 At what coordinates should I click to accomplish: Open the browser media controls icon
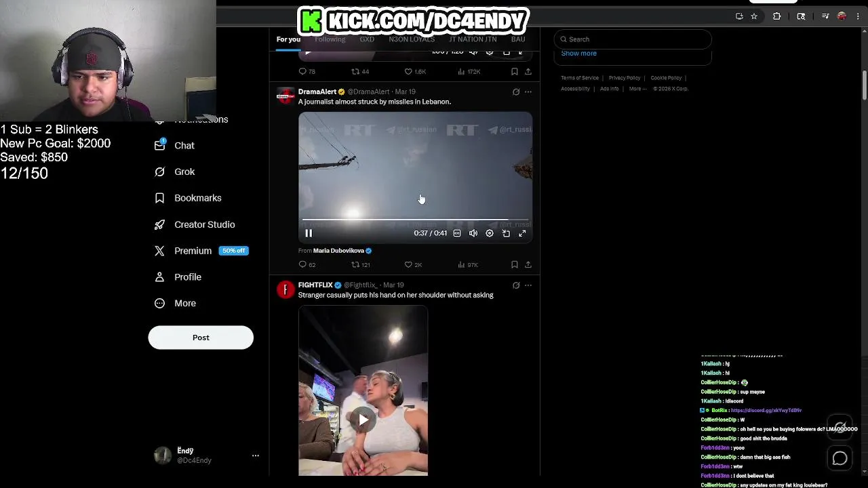point(825,16)
